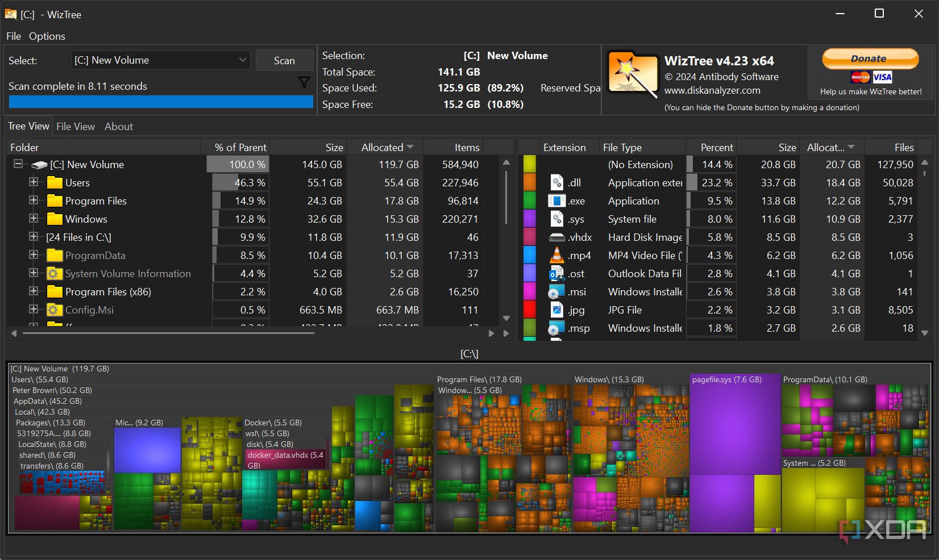Click the Program Files\ (17.8 GB) treemap label
The image size is (939, 560).
[479, 379]
